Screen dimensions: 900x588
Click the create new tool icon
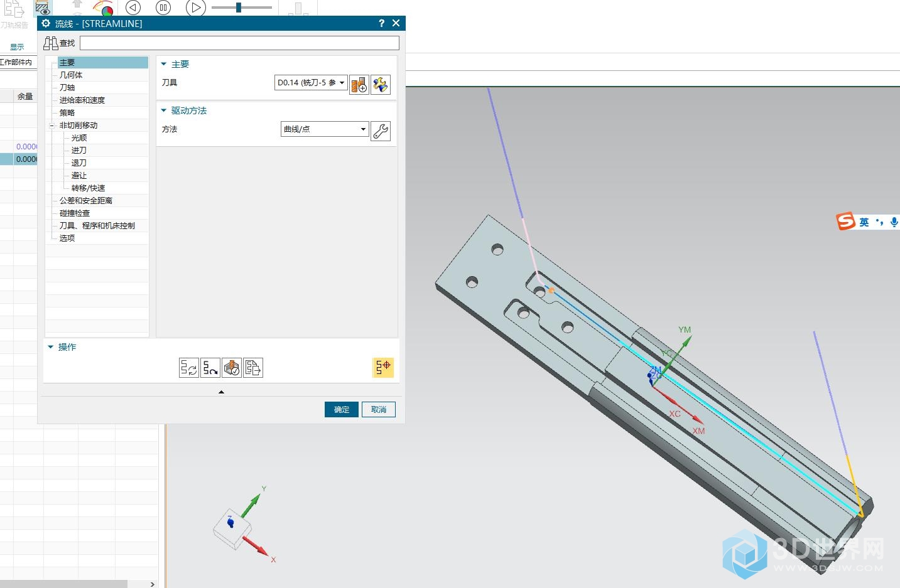[359, 85]
